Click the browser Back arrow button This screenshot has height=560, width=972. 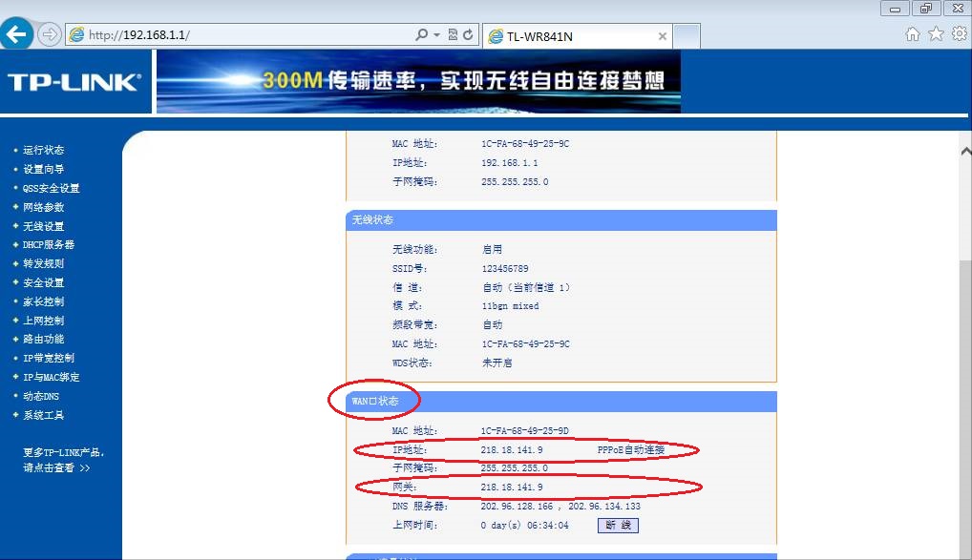tap(16, 35)
